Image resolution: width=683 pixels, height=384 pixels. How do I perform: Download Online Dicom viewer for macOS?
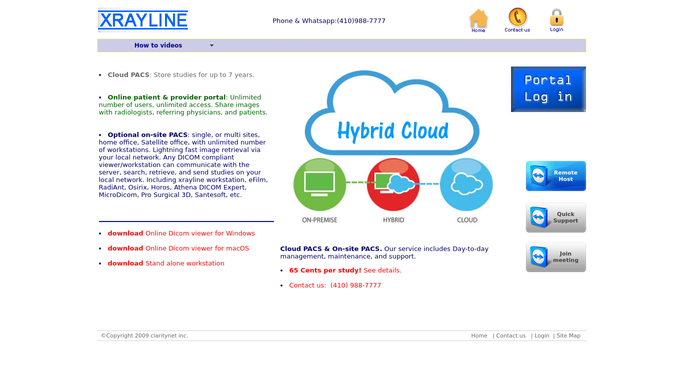click(x=178, y=248)
